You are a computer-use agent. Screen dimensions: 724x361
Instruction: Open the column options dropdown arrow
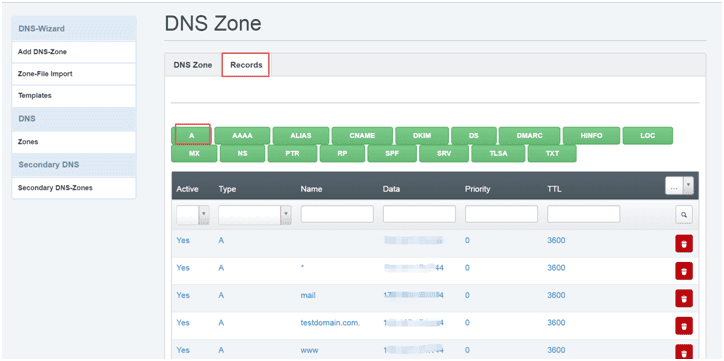688,186
